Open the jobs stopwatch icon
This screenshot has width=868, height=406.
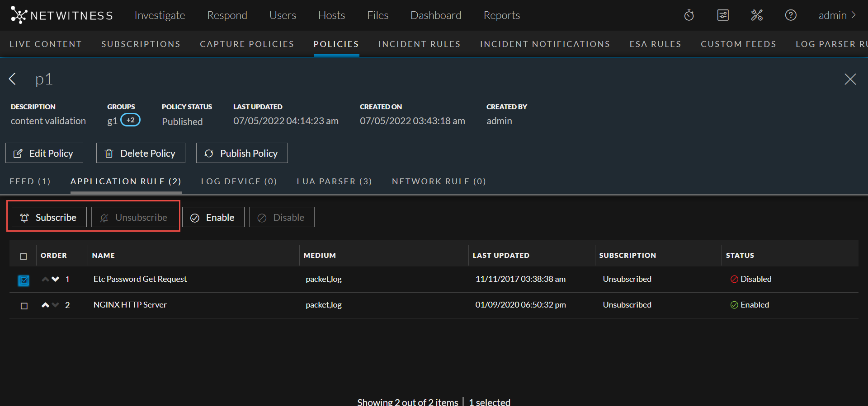coord(689,15)
